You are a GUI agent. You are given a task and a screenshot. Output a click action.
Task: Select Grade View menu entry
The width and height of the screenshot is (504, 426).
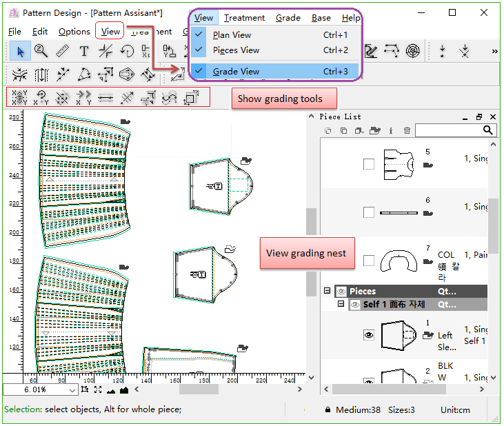tap(236, 71)
